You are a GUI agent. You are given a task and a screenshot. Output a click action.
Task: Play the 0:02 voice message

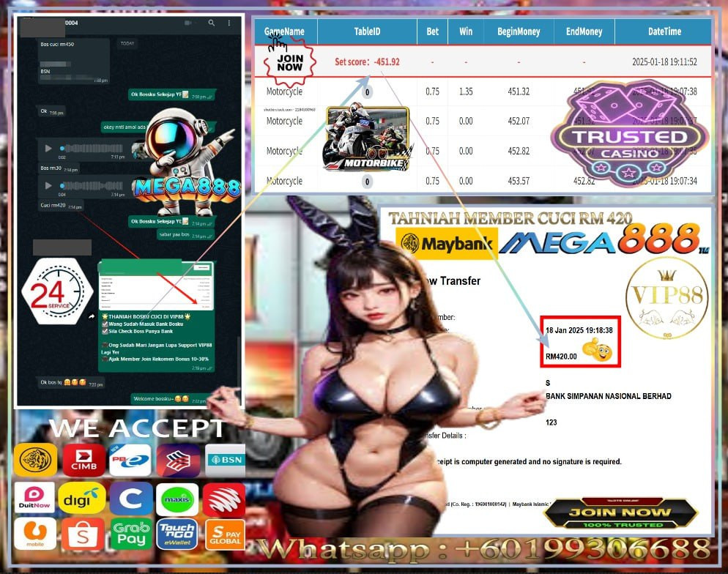click(48, 149)
